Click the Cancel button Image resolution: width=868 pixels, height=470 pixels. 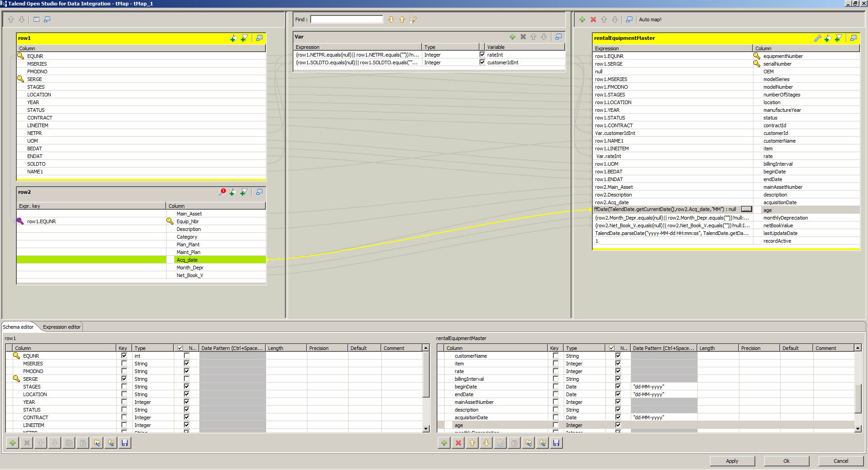tap(841, 461)
